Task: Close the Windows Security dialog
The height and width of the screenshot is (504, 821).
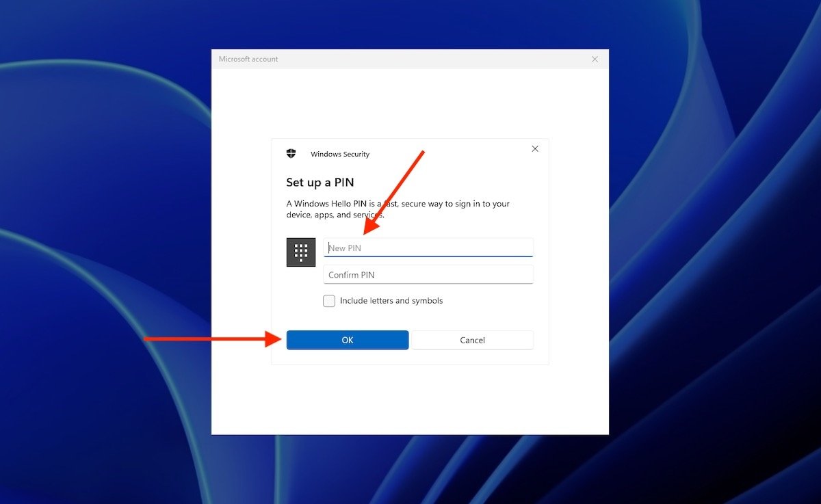Action: point(535,148)
